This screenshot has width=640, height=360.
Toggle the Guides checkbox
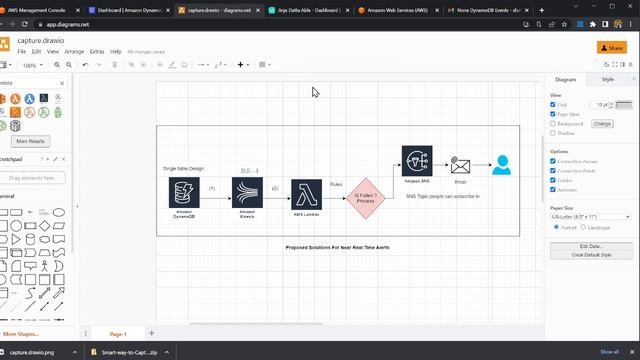pos(553,180)
